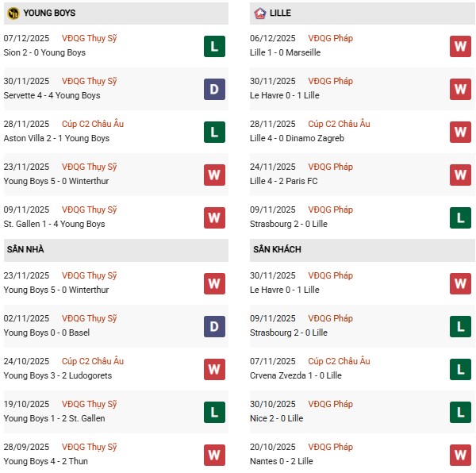Click the D badge for Young Boys vs Basel
Viewport: 476px width, 473px height.
(213, 326)
